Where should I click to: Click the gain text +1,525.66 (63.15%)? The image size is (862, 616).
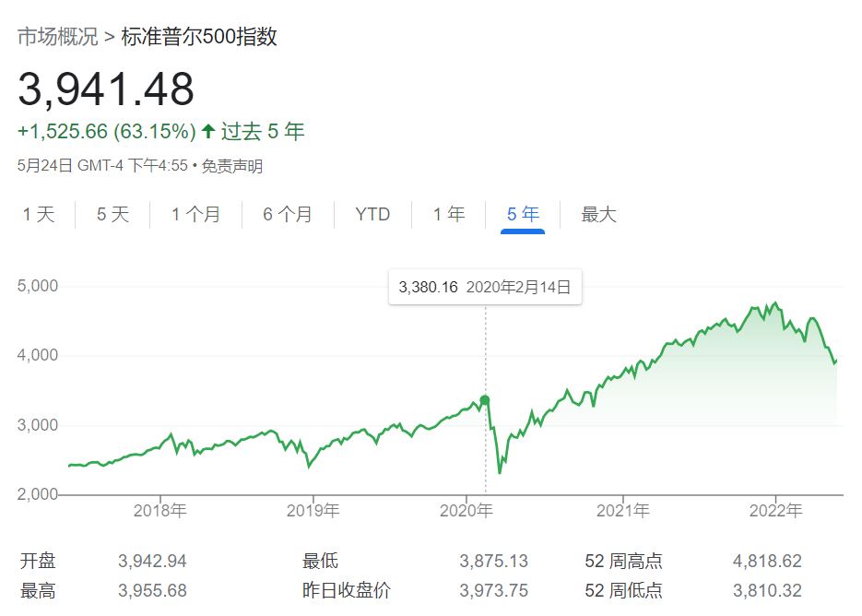pos(104,131)
